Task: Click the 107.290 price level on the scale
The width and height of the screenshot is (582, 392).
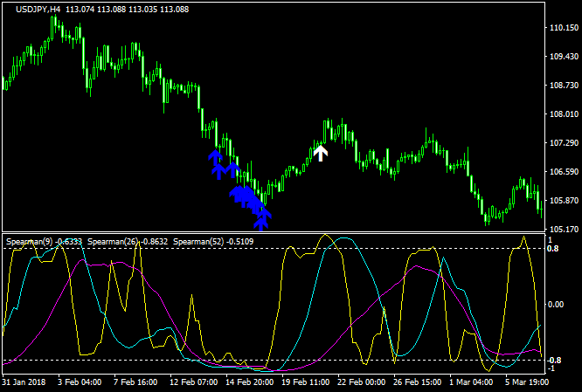Action: 564,143
